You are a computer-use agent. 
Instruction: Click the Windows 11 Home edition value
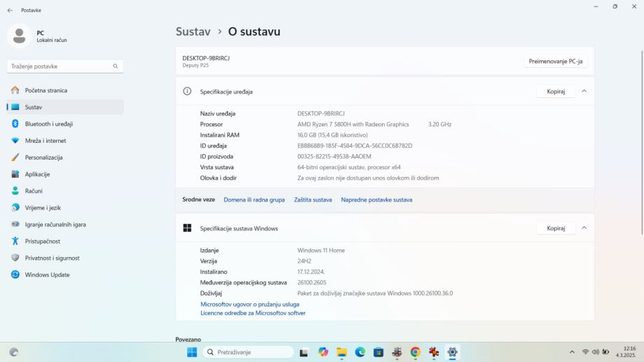click(321, 251)
